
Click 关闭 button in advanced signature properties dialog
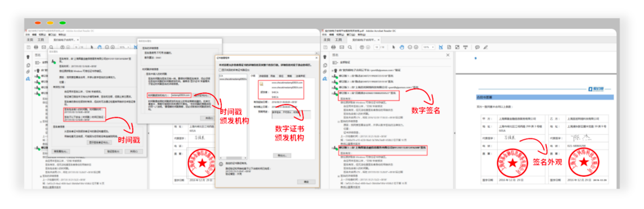207,118
